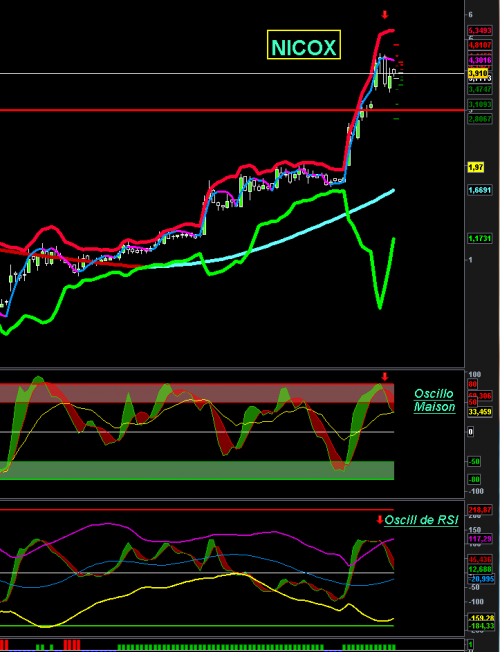Screen dimensions: 500x652
Task: Click the Oscill de RSI indicator label
Action: tap(421, 520)
